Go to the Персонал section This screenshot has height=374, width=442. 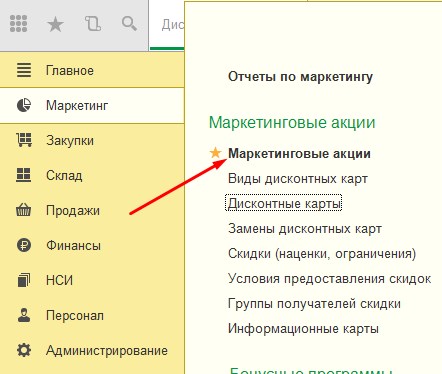92,315
